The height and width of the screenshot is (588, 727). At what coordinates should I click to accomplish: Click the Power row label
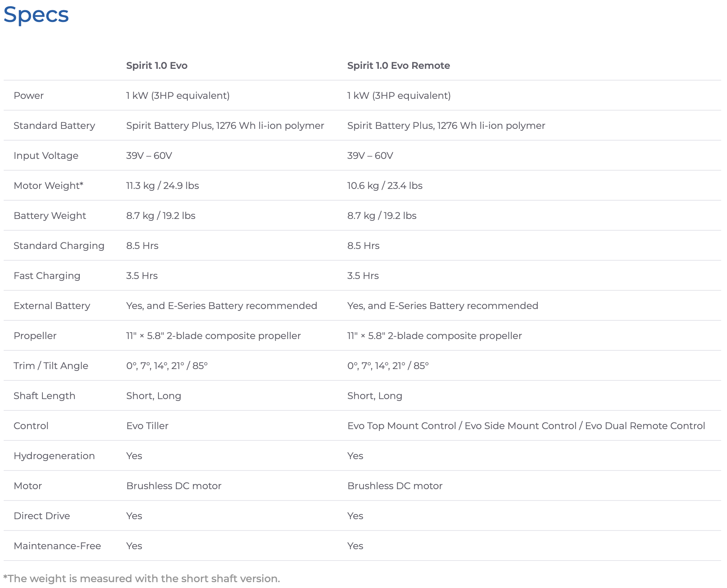click(x=29, y=96)
